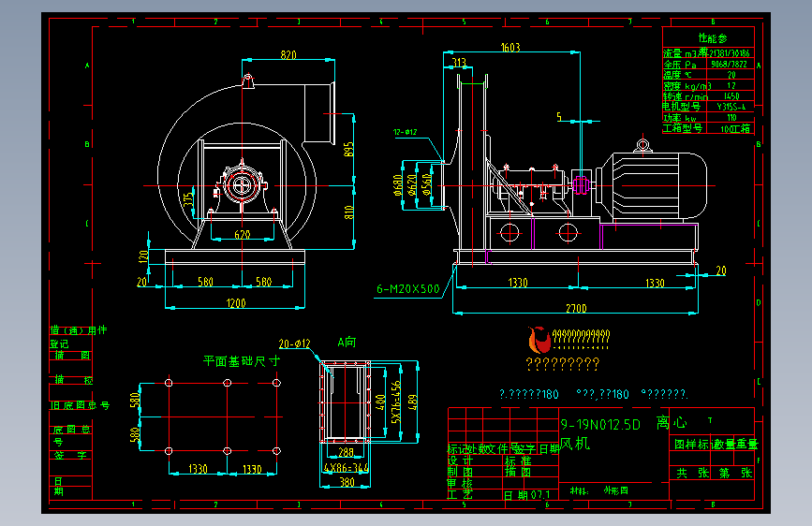This screenshot has width=812, height=526.
Task: Click the ø560 diameter dimension
Action: (x=426, y=184)
